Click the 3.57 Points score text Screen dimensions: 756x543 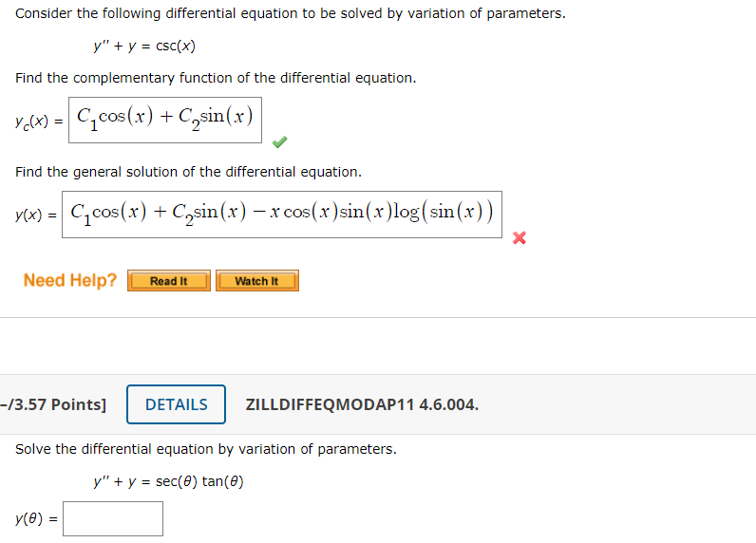(x=53, y=404)
